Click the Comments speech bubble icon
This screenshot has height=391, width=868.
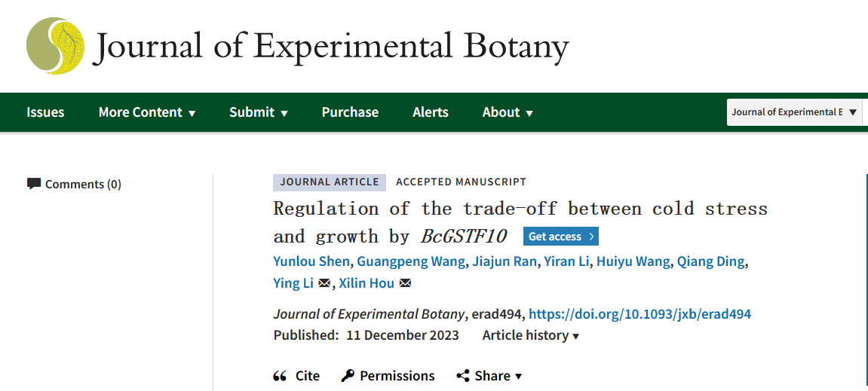click(x=34, y=184)
